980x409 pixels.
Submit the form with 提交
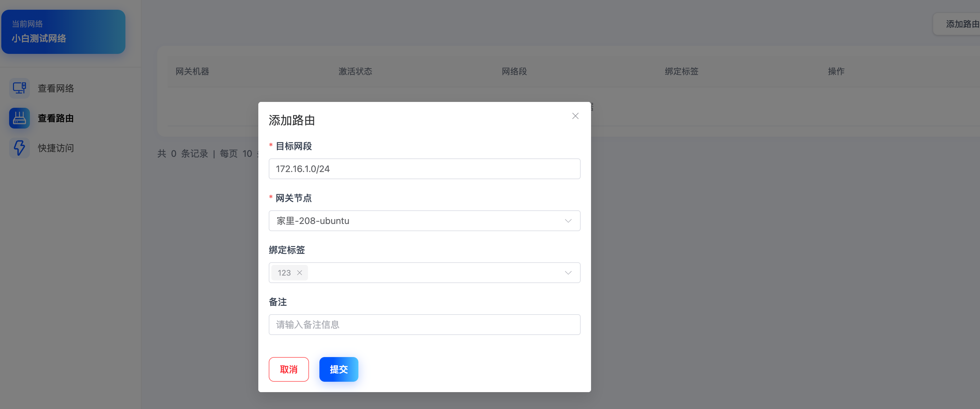[339, 369]
